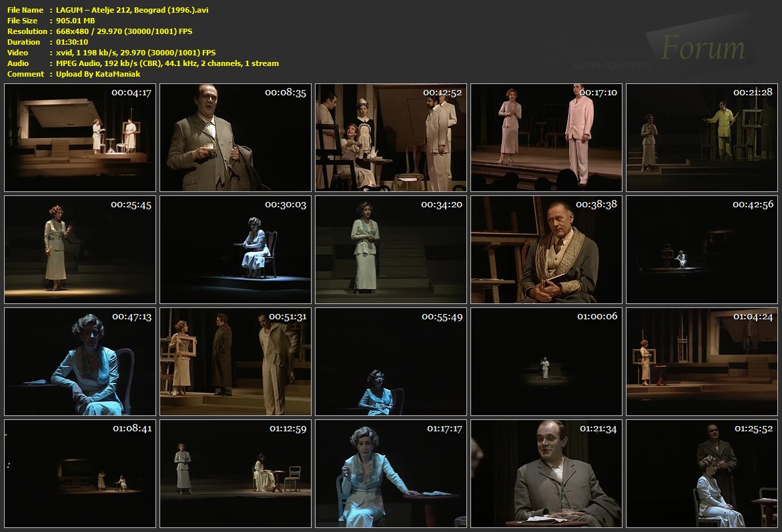782x532 pixels.
Task: Click the file size value '905.01 MB'
Action: click(75, 21)
